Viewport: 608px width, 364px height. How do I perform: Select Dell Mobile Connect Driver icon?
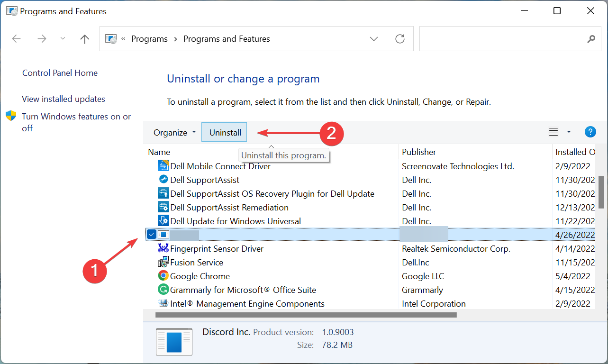coord(163,166)
